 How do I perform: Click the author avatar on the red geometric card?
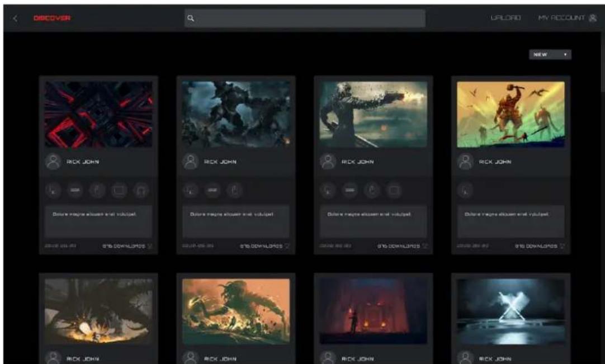(x=53, y=162)
